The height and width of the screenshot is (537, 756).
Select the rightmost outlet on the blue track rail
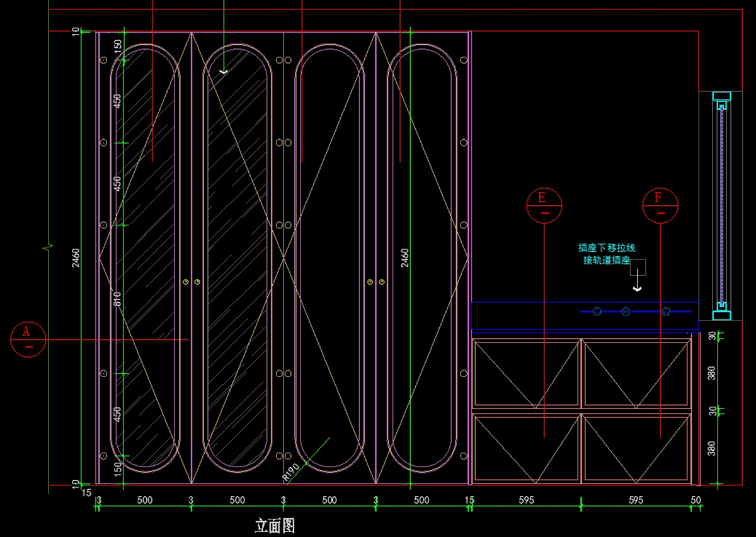pyautogui.click(x=666, y=311)
